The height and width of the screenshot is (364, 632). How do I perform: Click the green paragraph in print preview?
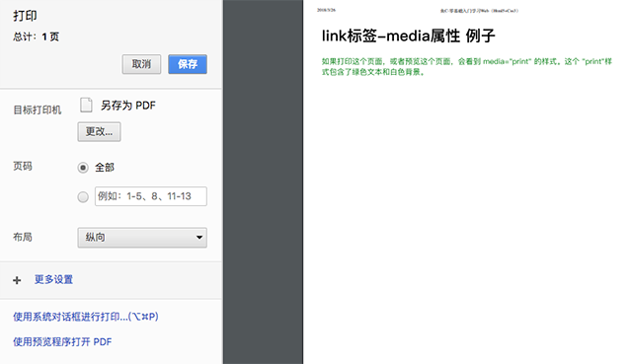point(467,67)
